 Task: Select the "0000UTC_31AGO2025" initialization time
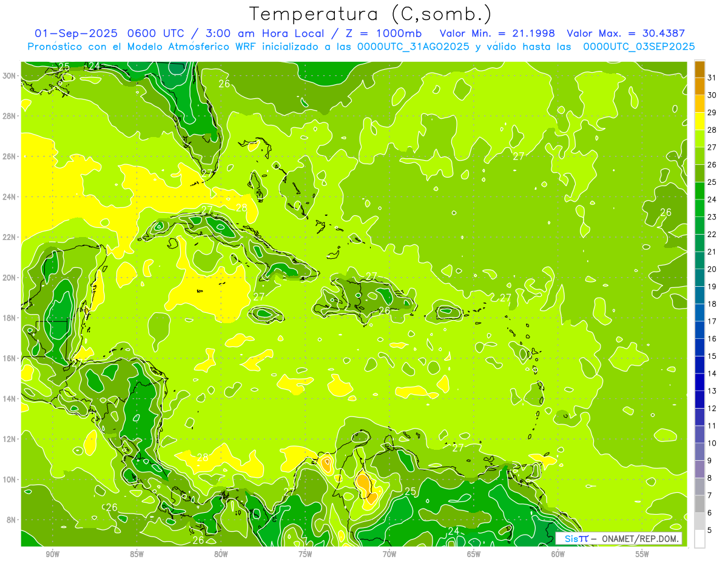pos(413,47)
